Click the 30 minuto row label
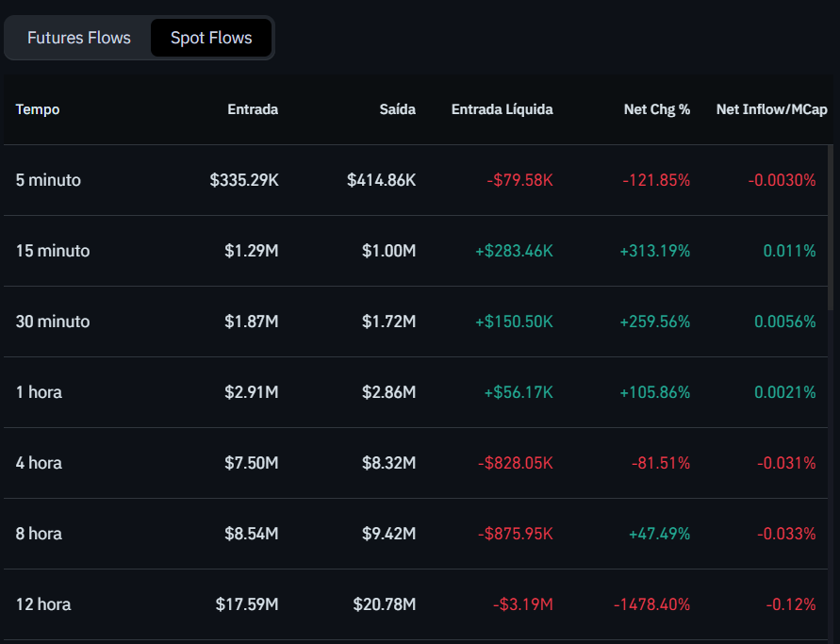The image size is (840, 644). coord(53,322)
